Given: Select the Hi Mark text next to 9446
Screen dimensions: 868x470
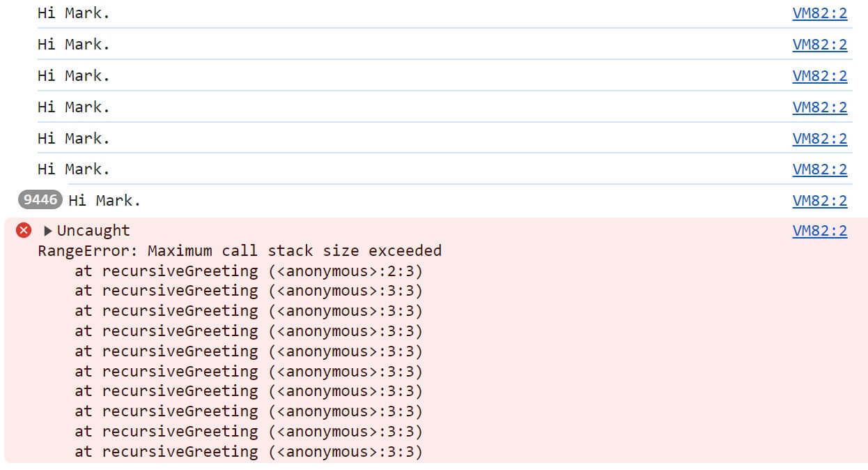Looking at the screenshot, I should point(104,200).
